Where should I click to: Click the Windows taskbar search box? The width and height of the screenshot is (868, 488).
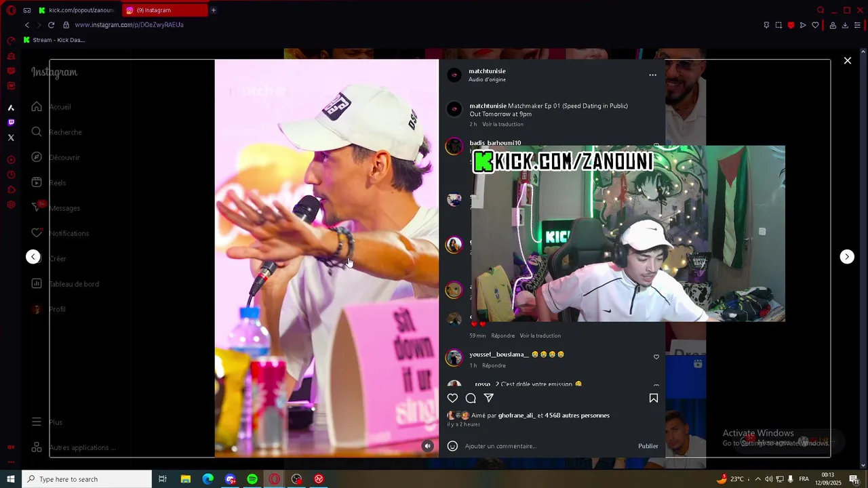click(87, 479)
